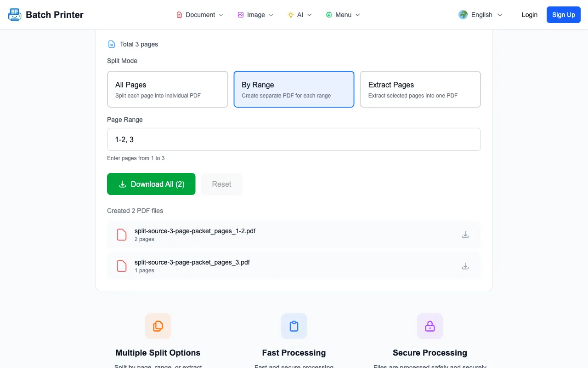This screenshot has width=588, height=368.
Task: Open the AI navigation menu
Action: tap(300, 15)
